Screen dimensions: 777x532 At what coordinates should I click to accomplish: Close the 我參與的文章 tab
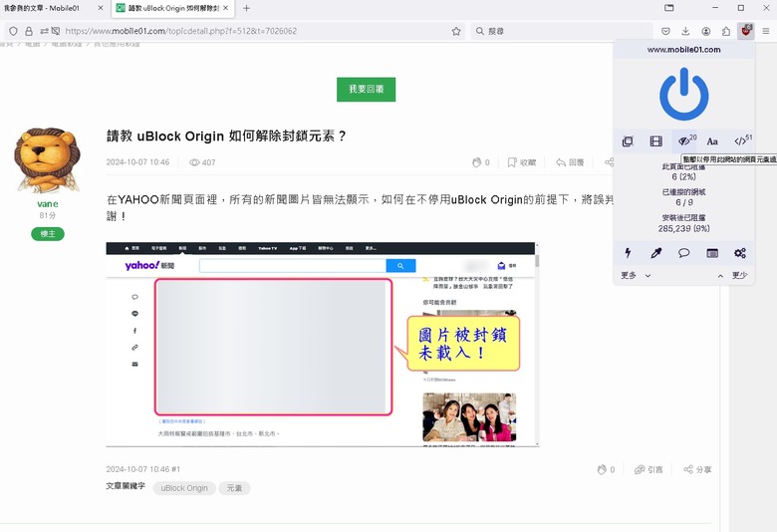click(101, 8)
